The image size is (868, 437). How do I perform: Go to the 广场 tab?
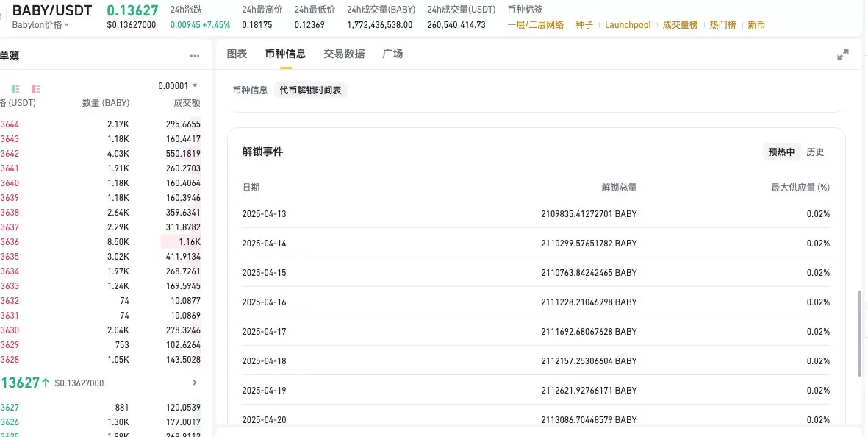coord(392,54)
